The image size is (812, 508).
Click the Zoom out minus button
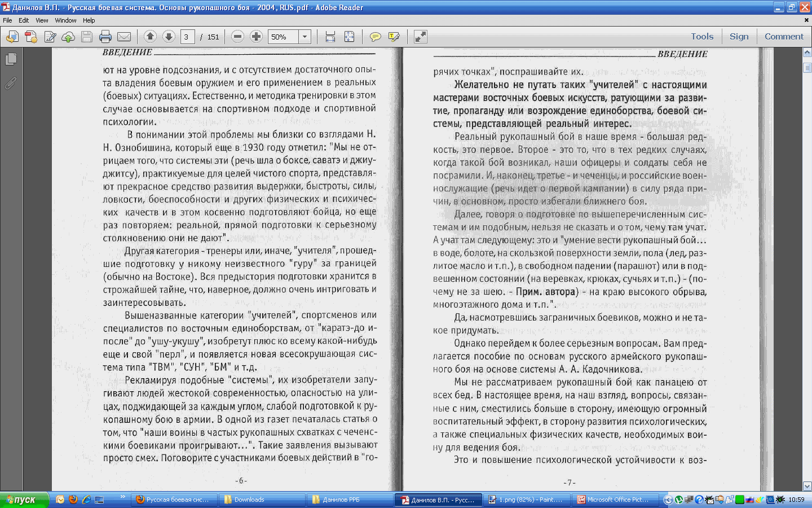pos(237,37)
